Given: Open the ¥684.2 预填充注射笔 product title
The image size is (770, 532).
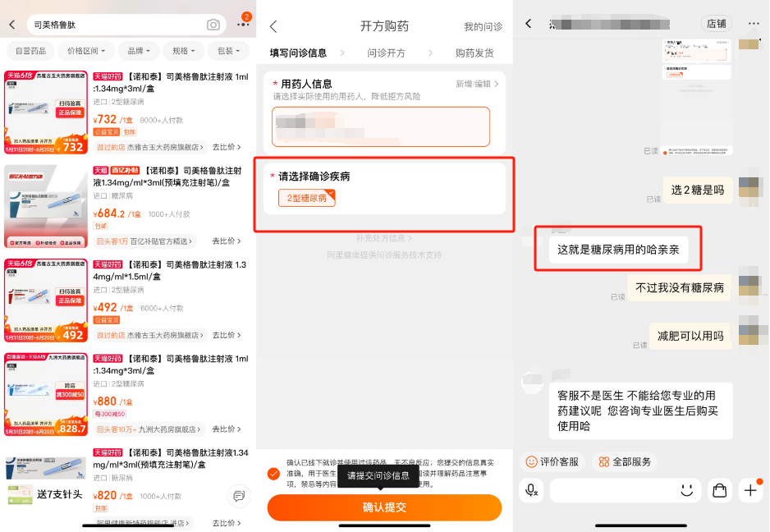Looking at the screenshot, I should point(167,177).
